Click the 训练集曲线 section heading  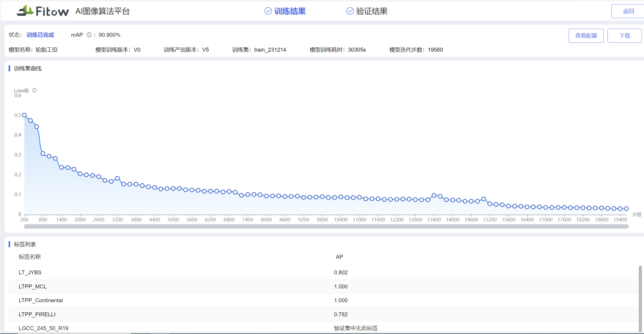pyautogui.click(x=28, y=69)
